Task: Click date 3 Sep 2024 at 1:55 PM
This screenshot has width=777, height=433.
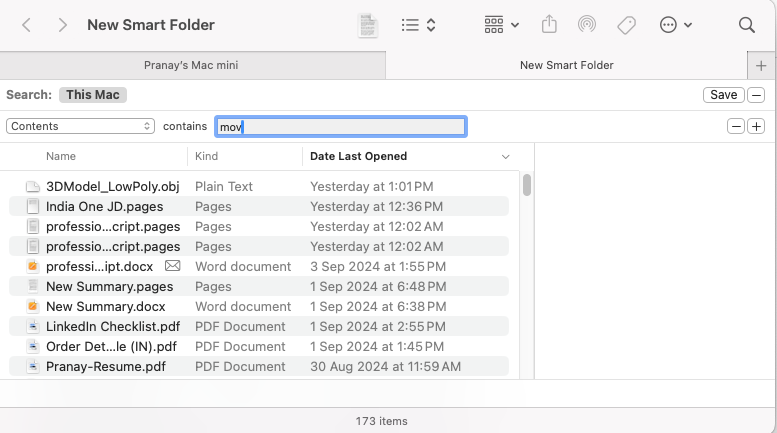Action: [x=378, y=267]
